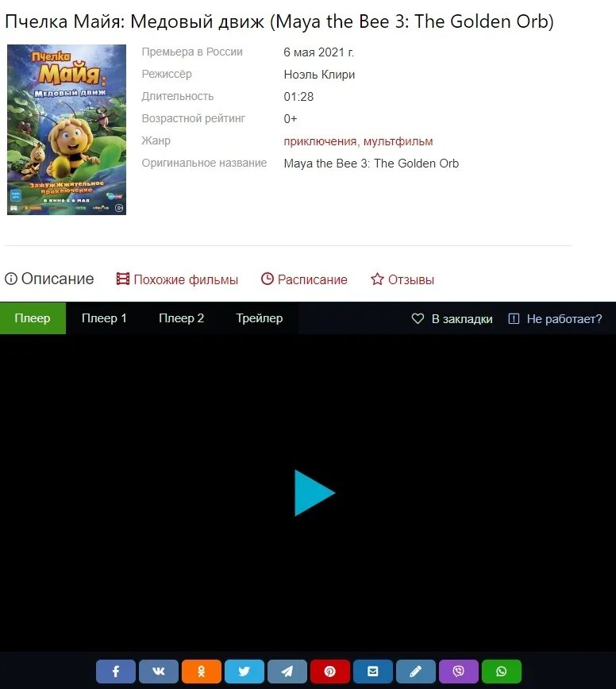Open the Описание section
Screen dimensions: 616x689
(x=49, y=279)
